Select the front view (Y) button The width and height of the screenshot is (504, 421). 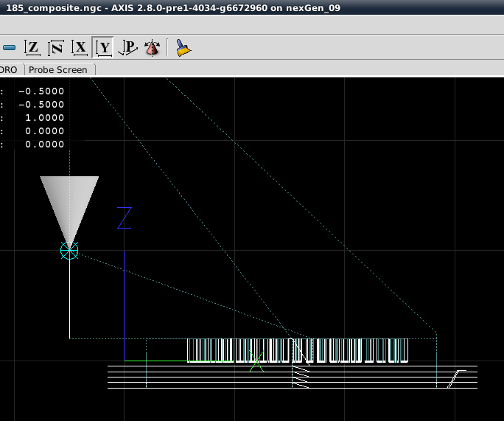(104, 48)
